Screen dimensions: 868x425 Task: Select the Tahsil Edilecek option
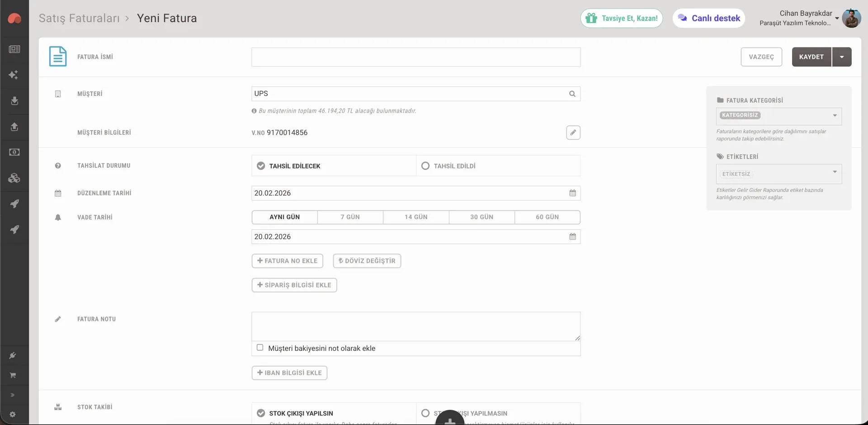pyautogui.click(x=334, y=166)
